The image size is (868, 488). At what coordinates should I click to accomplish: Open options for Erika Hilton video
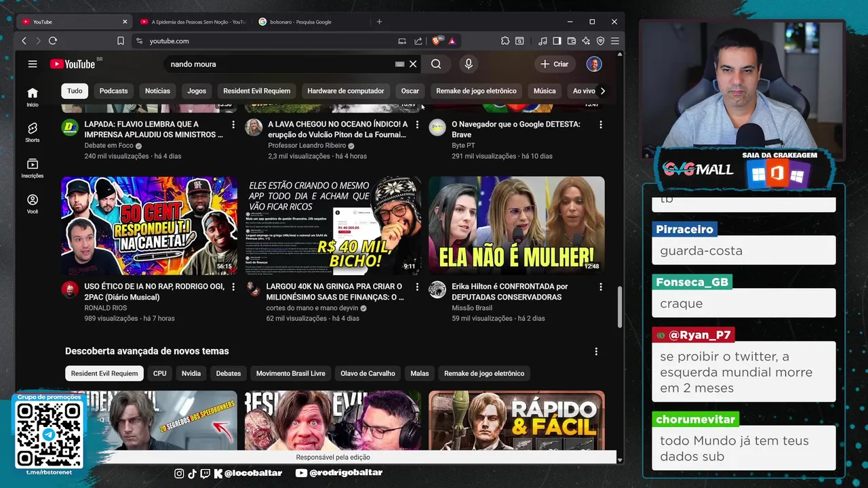pyautogui.click(x=601, y=287)
